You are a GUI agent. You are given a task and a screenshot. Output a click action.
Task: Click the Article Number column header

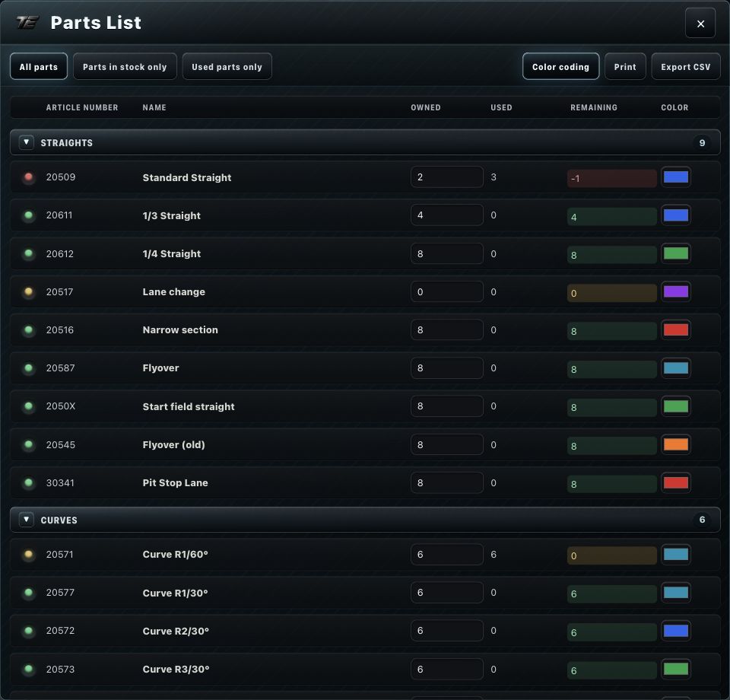[82, 107]
